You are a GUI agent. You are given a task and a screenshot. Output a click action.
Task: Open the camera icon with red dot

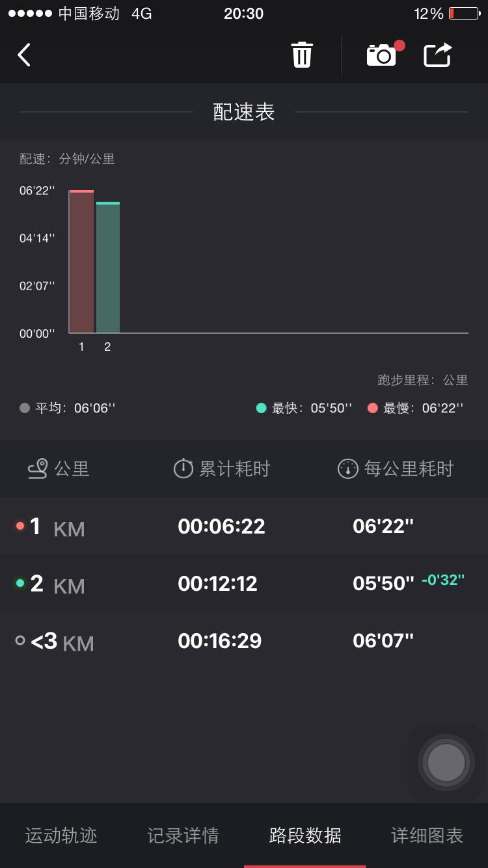coord(382,55)
